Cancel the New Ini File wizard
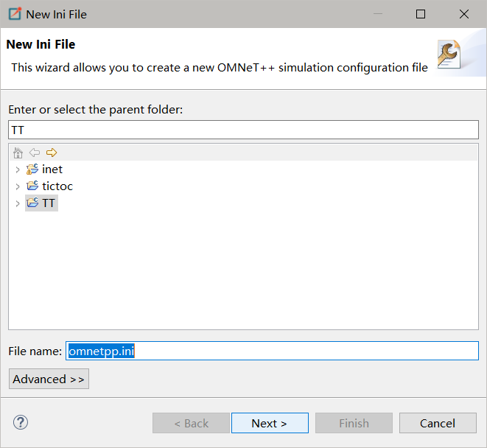The width and height of the screenshot is (487, 448). [x=438, y=423]
